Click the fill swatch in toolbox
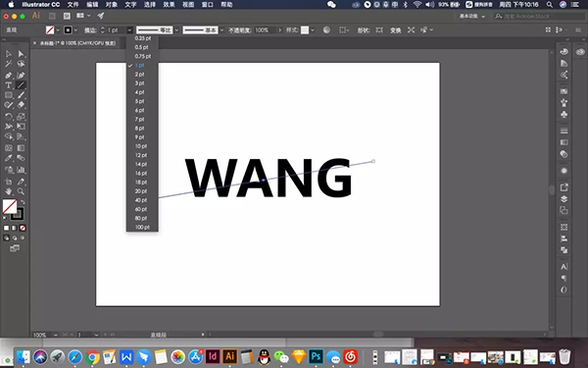This screenshot has width=588, height=368. [x=10, y=206]
